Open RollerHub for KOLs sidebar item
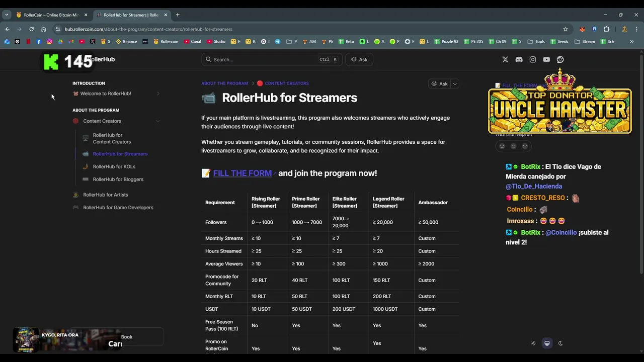This screenshot has width=644, height=362. [114, 166]
